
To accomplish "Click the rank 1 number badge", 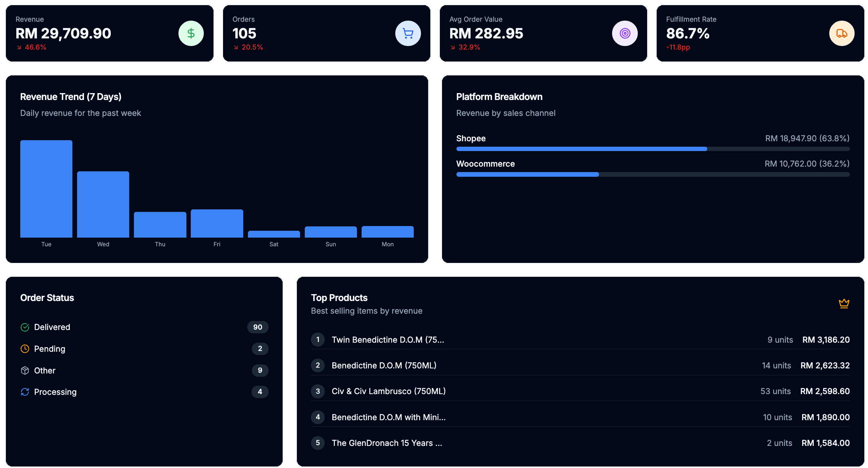I will point(318,339).
